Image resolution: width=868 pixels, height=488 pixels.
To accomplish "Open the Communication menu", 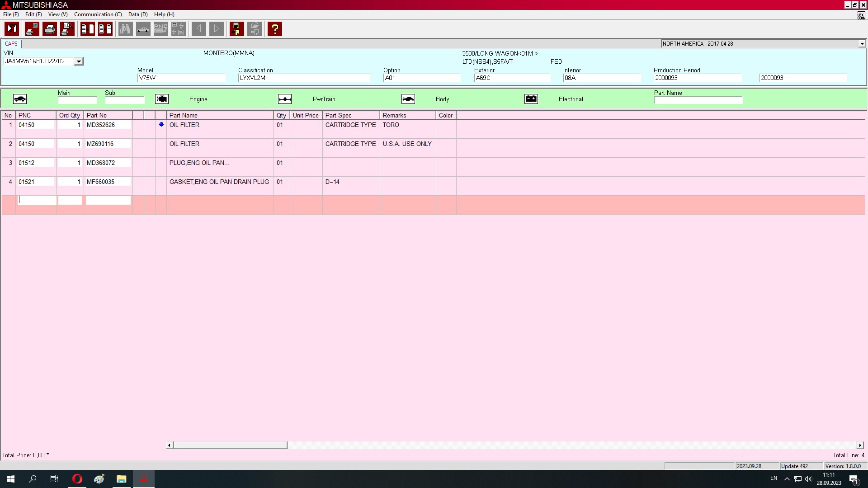I will tap(98, 14).
